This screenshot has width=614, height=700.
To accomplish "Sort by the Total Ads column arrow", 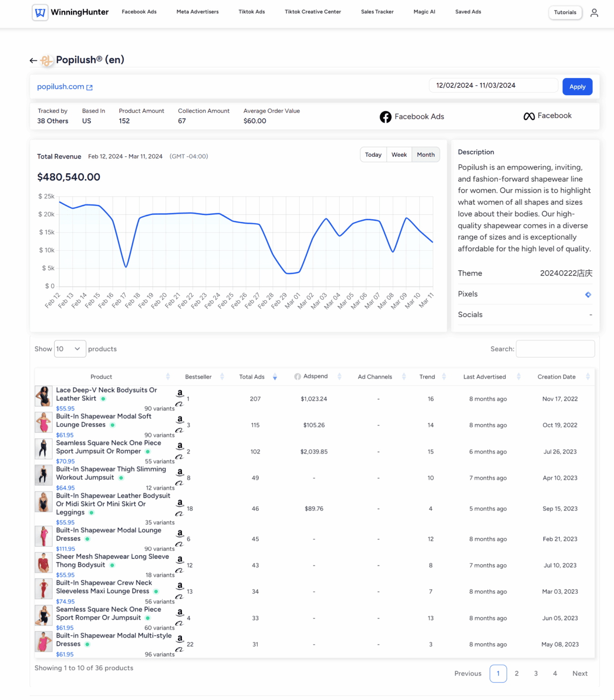I will pyautogui.click(x=275, y=377).
